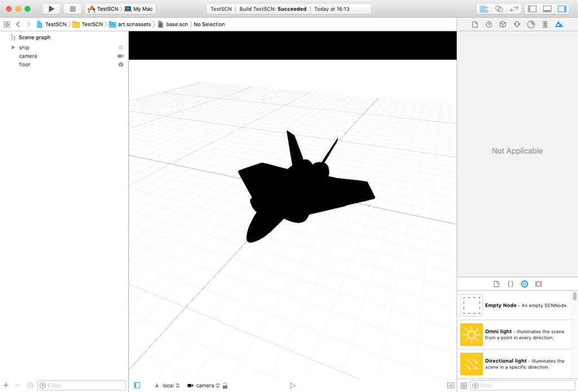The height and width of the screenshot is (392, 578).
Task: Click the camera node's camera icon
Action: (121, 56)
